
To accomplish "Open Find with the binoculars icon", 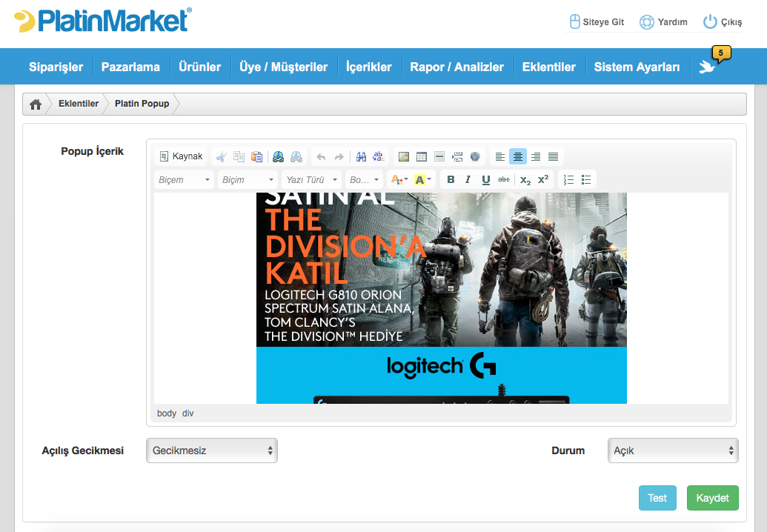I will click(361, 156).
